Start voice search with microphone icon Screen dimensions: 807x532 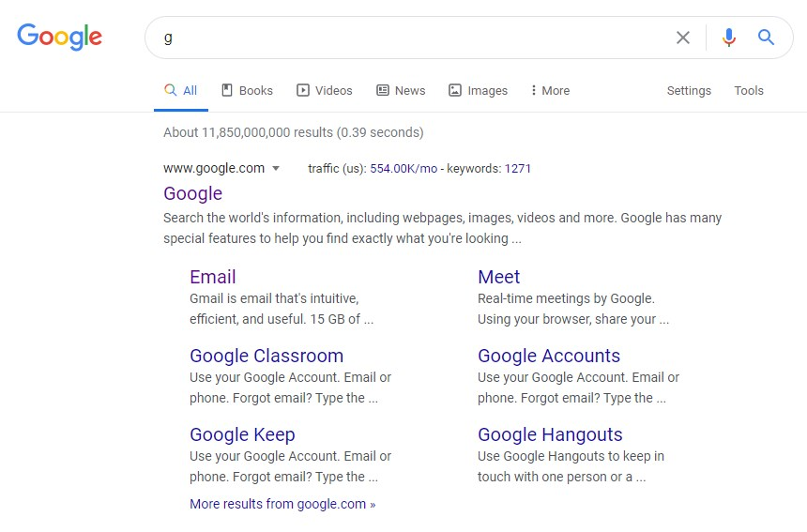click(729, 38)
